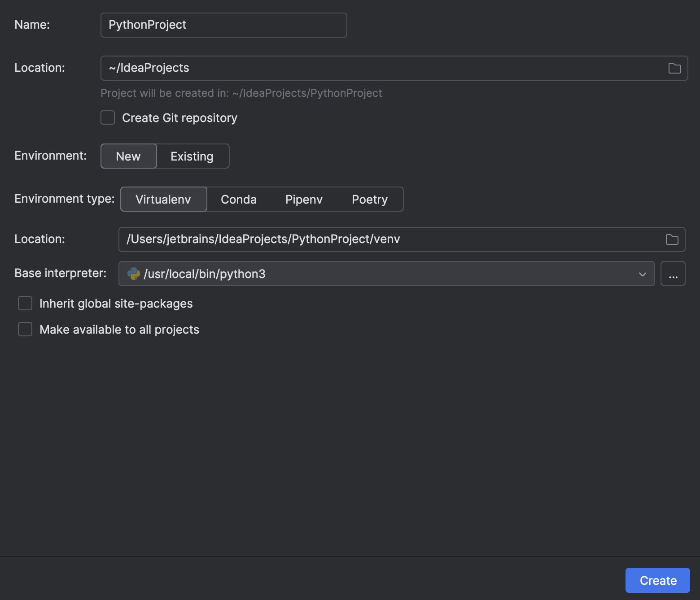Enable Make available to all projects
This screenshot has height=600, width=700.
(25, 329)
